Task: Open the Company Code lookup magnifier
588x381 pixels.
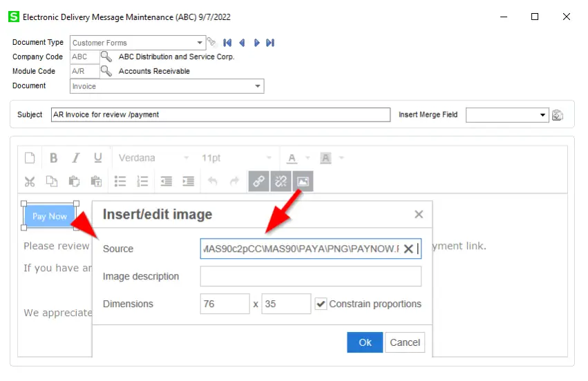Action: [x=106, y=57]
